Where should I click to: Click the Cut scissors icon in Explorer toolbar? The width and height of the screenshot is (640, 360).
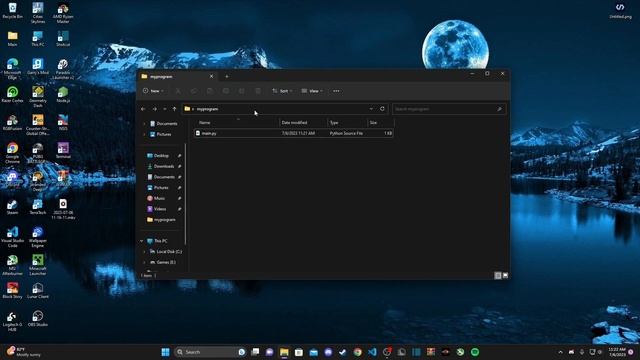click(178, 91)
